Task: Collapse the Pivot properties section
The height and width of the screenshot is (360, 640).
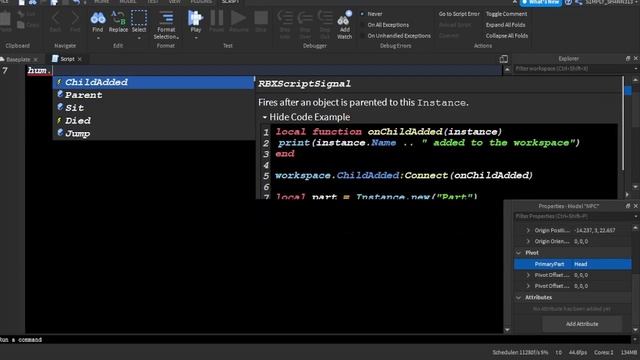Action: tap(519, 253)
